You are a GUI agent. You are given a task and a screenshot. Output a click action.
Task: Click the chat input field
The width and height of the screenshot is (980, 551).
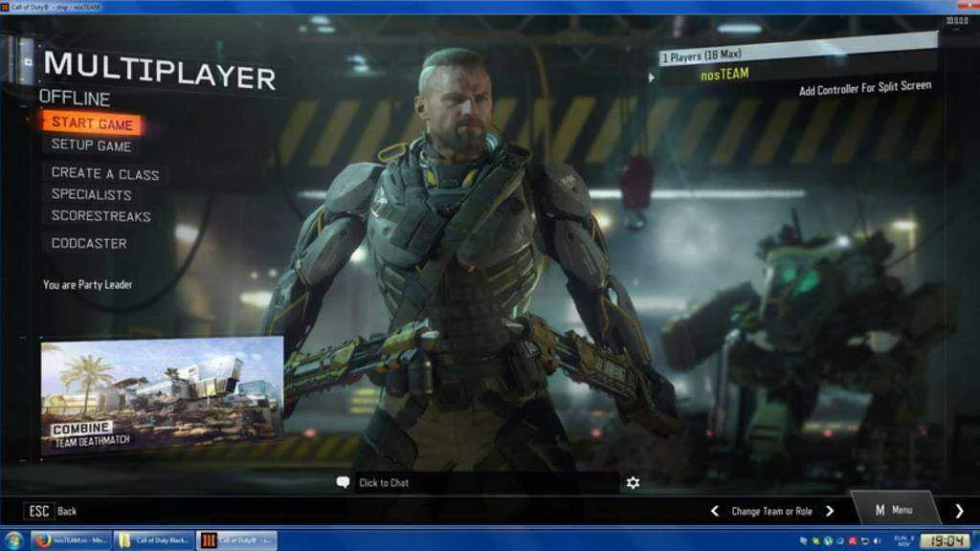[486, 482]
